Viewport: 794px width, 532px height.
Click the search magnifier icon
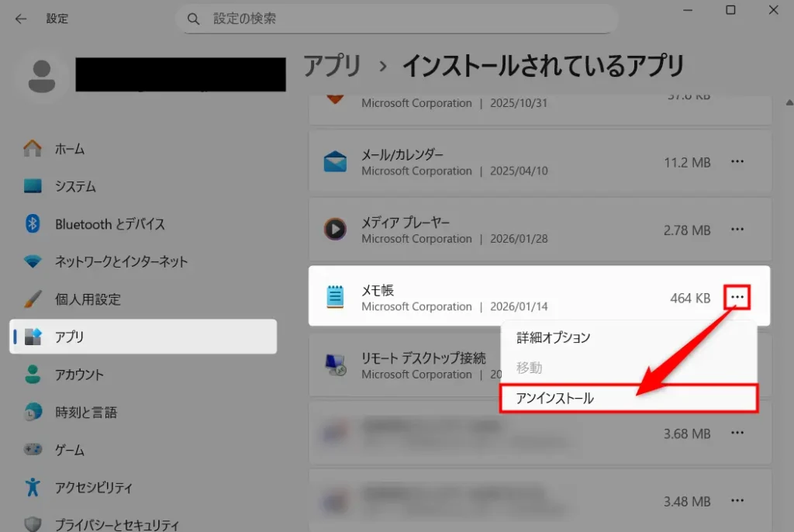[x=194, y=18]
